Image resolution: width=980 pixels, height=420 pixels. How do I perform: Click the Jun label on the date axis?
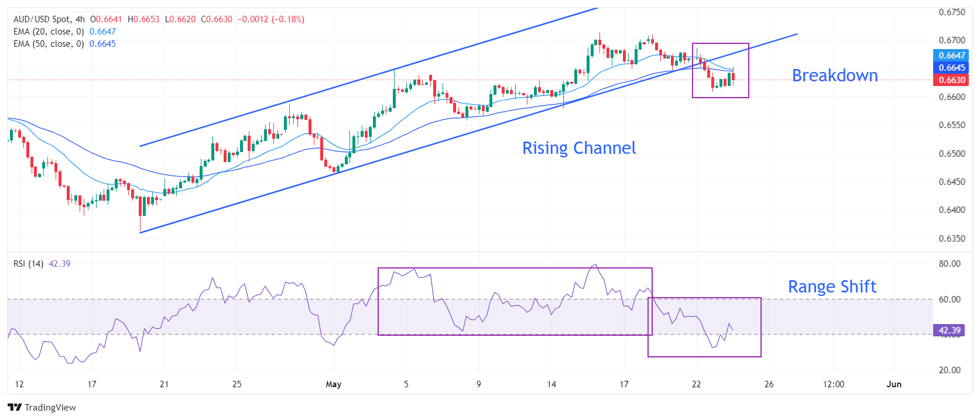[x=893, y=384]
